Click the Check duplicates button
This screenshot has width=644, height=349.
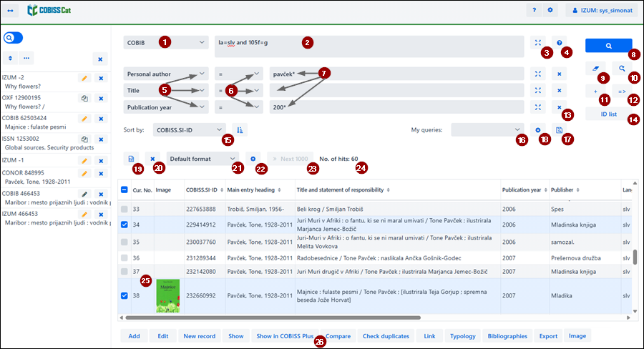(386, 336)
